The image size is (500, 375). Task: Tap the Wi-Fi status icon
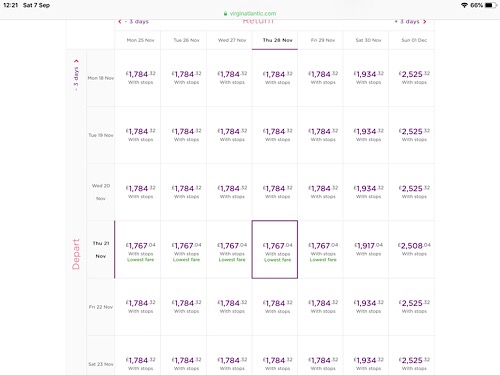coord(464,5)
